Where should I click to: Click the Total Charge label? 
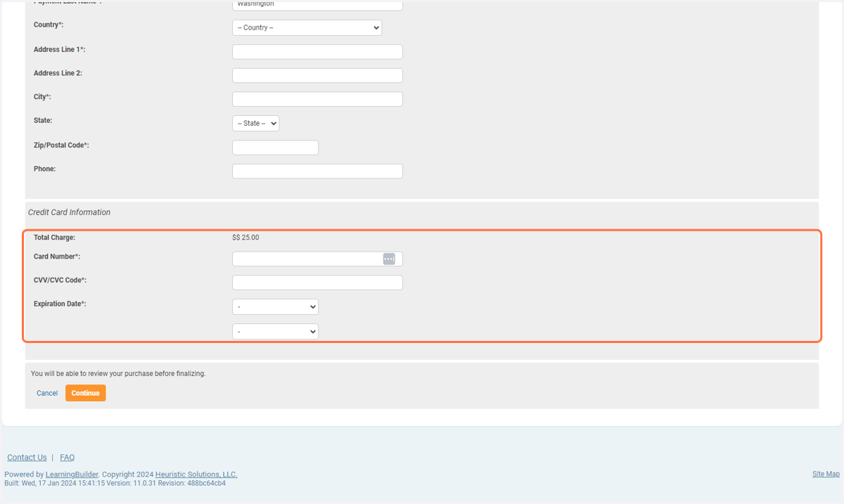[54, 238]
